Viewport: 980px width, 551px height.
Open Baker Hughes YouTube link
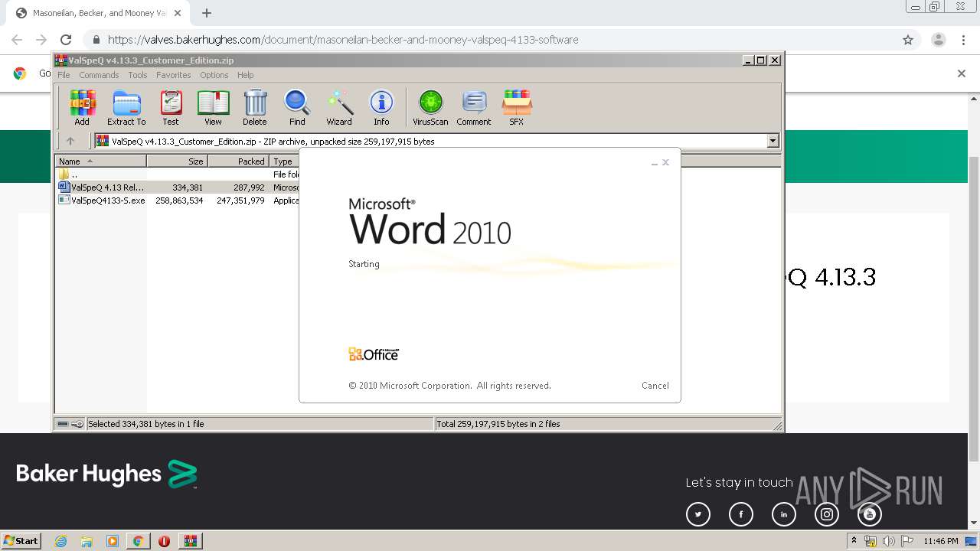(x=870, y=514)
